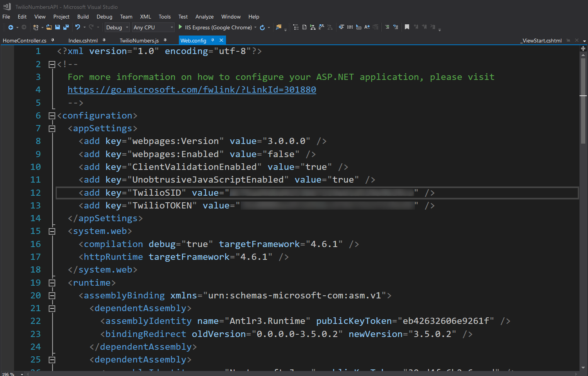The width and height of the screenshot is (588, 376).
Task: Click the Display Word Completion icon
Action: click(367, 27)
